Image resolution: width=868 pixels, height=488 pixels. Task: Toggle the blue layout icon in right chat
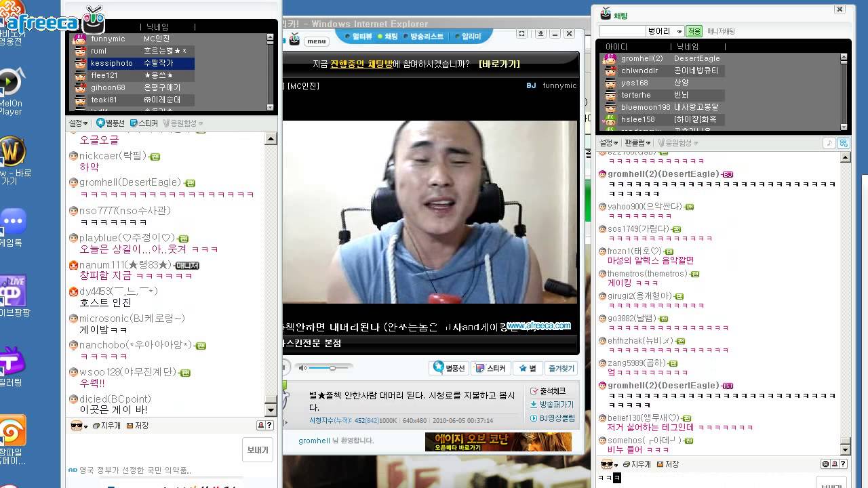843,143
